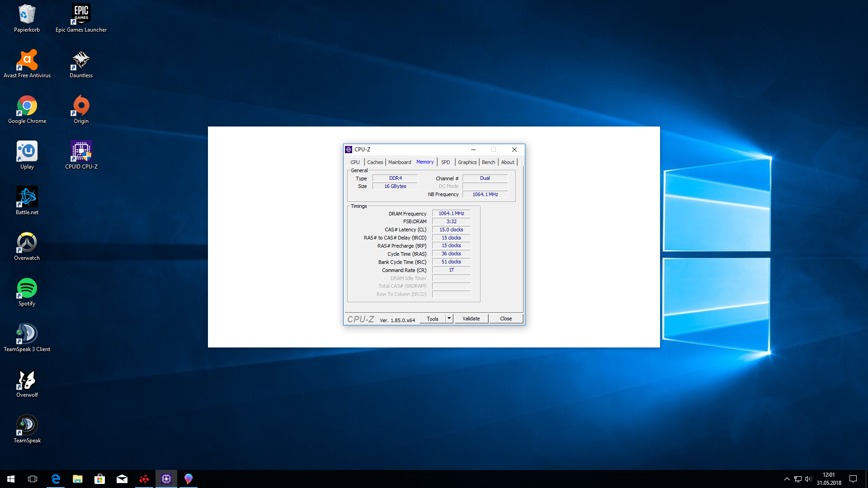Show hidden system tray icons
868x488 pixels.
787,479
